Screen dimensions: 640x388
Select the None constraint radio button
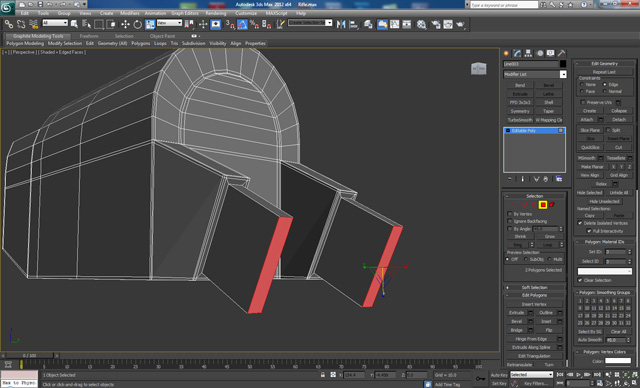[582, 84]
